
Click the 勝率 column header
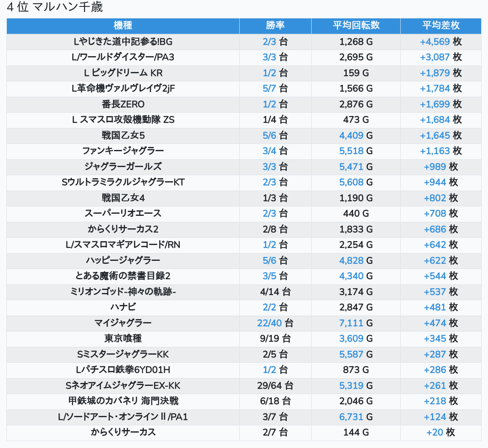point(275,26)
